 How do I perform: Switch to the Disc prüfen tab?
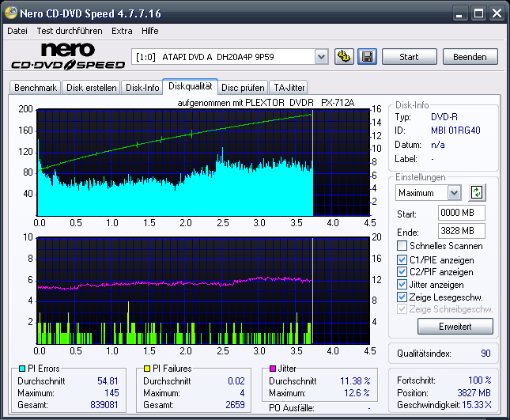click(243, 88)
